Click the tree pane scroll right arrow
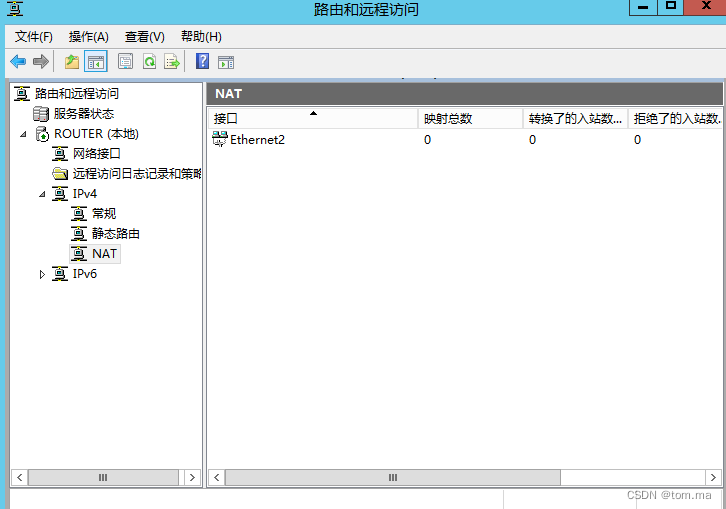This screenshot has width=726, height=509. point(192,477)
